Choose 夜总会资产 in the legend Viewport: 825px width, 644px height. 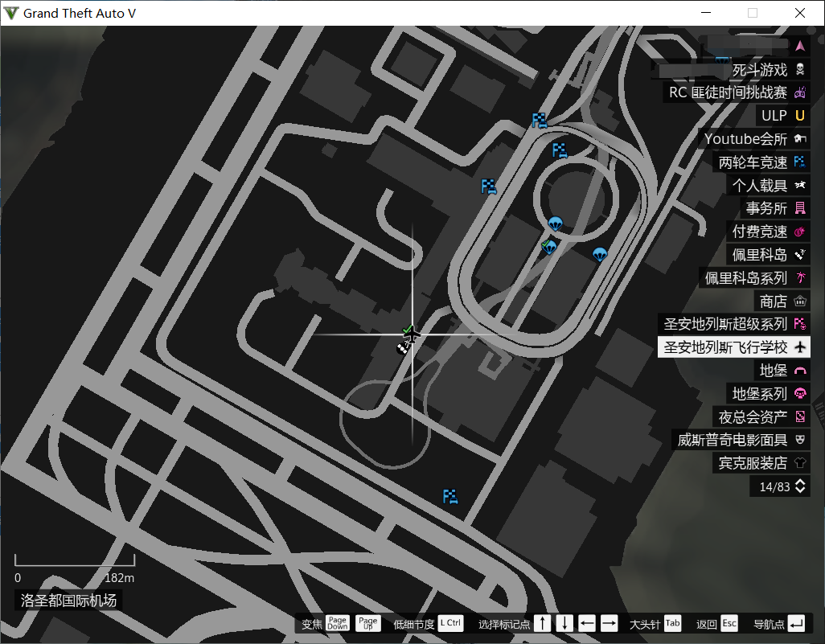pos(761,416)
